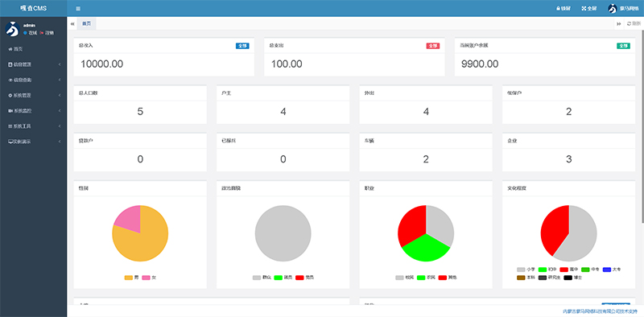Click the home icon in sidebar
The height and width of the screenshot is (317, 644).
(10, 49)
